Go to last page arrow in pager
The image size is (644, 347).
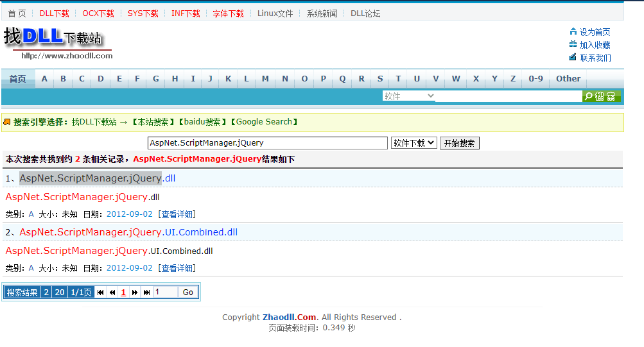[x=146, y=292]
